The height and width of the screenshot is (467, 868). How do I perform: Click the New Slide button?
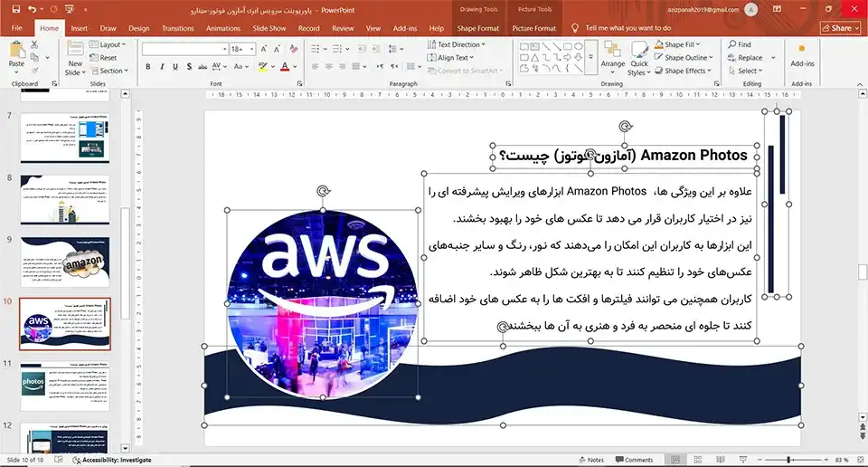pyautogui.click(x=75, y=59)
